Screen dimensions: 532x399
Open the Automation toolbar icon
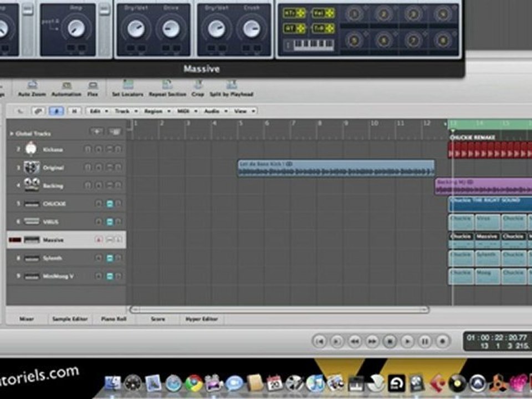point(66,85)
